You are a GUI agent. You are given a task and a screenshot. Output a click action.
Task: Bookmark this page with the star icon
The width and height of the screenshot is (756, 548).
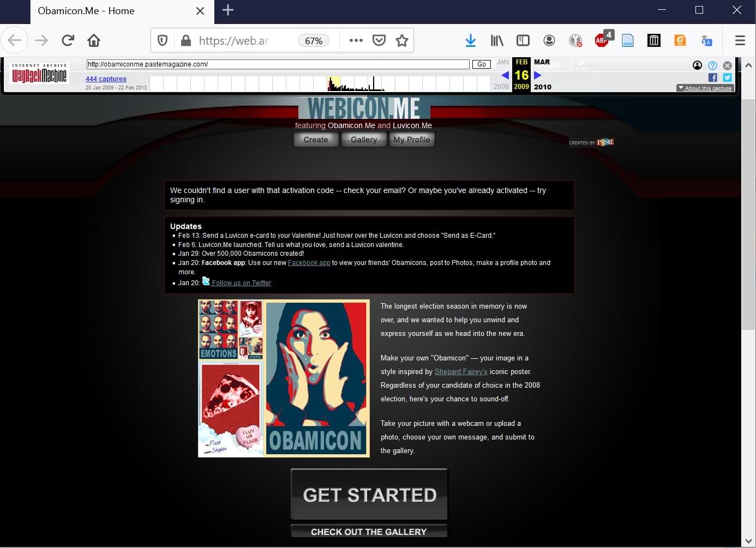point(402,40)
